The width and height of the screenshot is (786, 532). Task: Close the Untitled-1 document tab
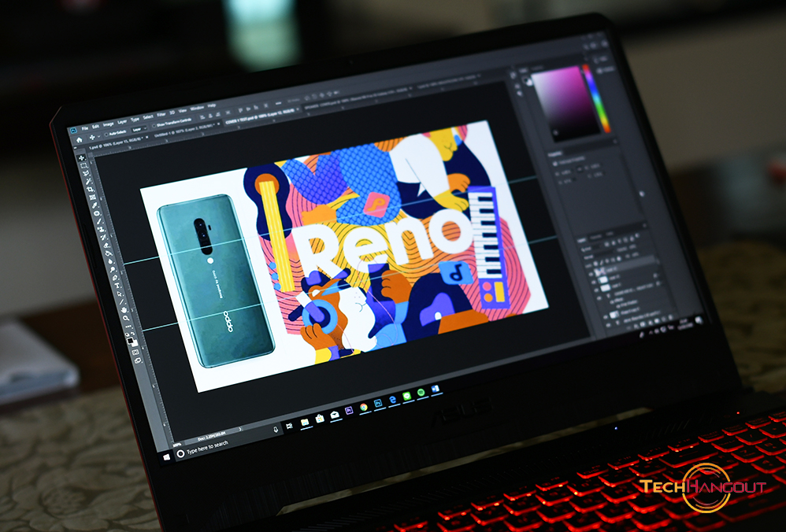point(218,124)
